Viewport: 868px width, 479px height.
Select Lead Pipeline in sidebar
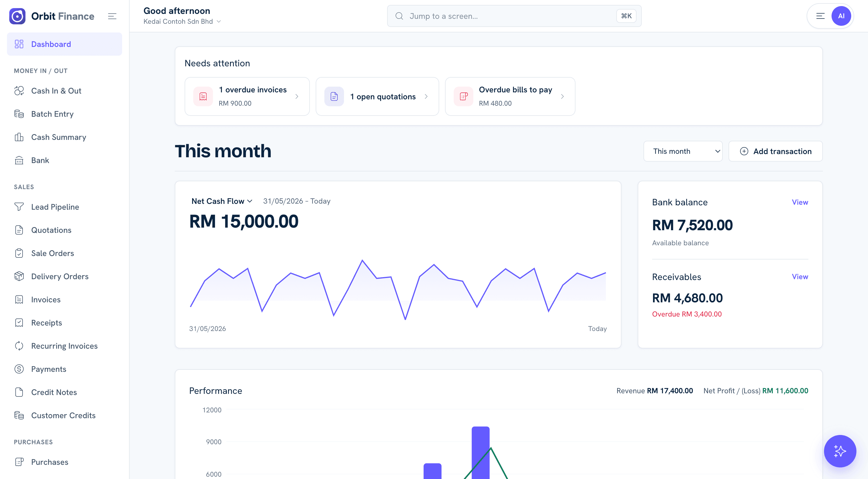pos(64,207)
